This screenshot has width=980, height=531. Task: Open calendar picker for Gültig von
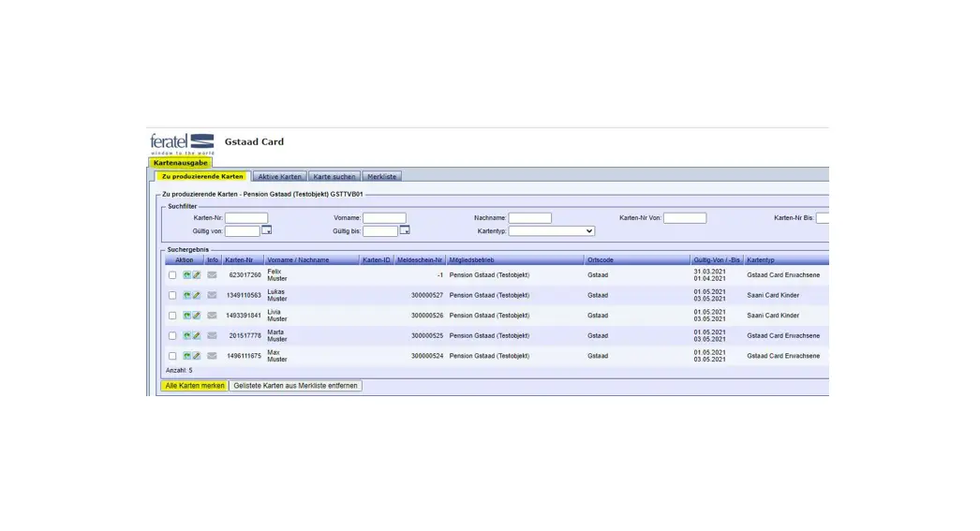point(266,230)
